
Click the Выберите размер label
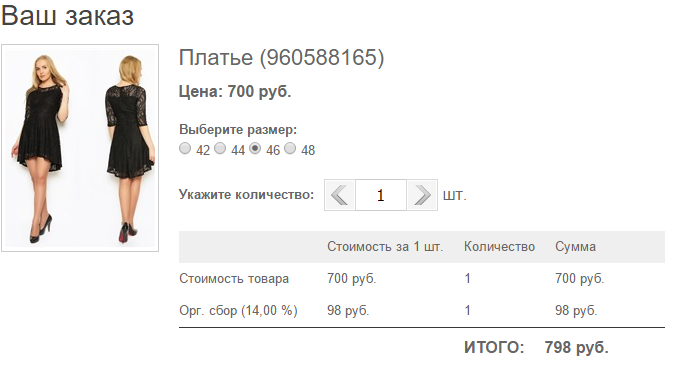tap(238, 130)
